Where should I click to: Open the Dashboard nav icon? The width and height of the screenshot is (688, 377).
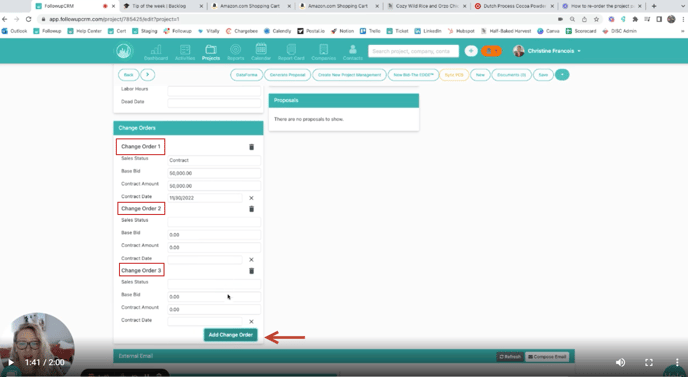(x=156, y=52)
